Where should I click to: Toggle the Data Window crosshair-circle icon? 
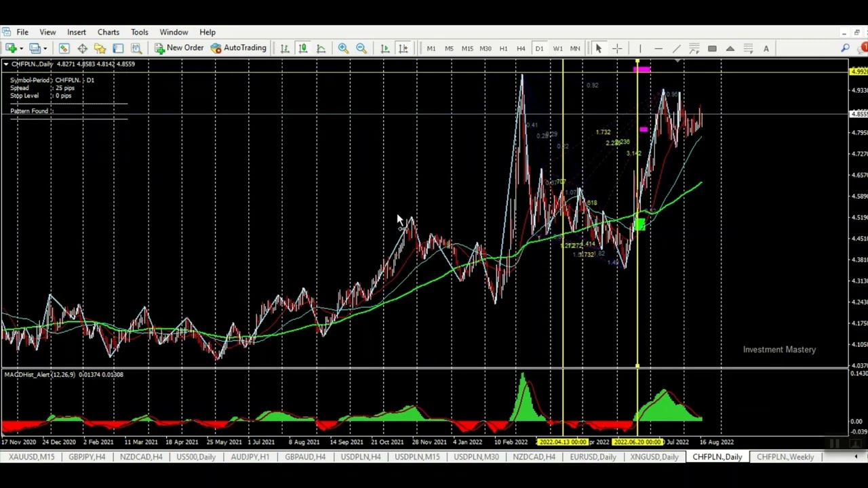pyautogui.click(x=82, y=48)
